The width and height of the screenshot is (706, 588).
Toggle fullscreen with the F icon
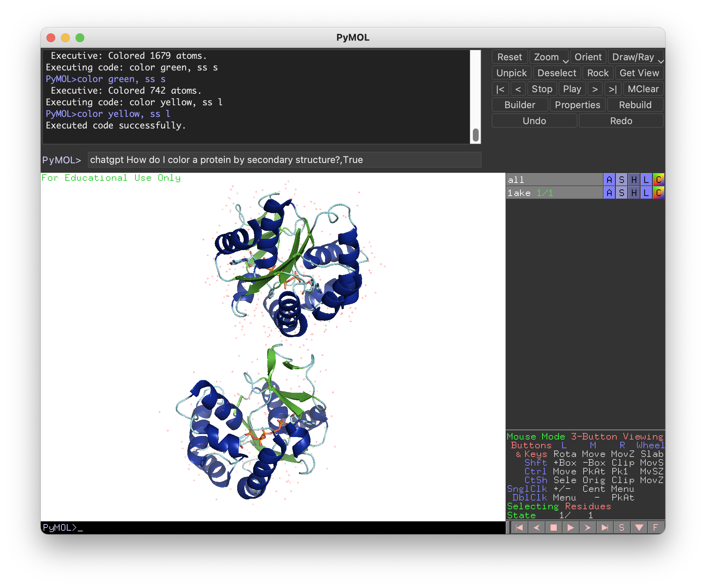tap(656, 527)
